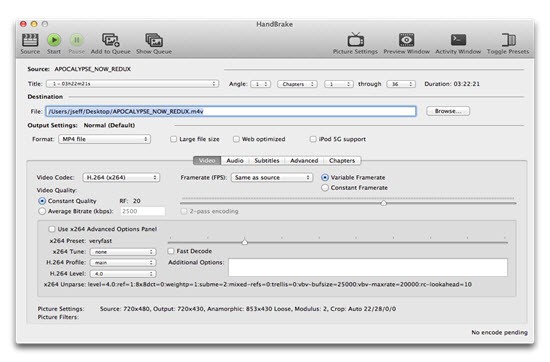Open the ending chapter dropdown showing 36
The height and width of the screenshot is (362, 550).
pyautogui.click(x=401, y=84)
